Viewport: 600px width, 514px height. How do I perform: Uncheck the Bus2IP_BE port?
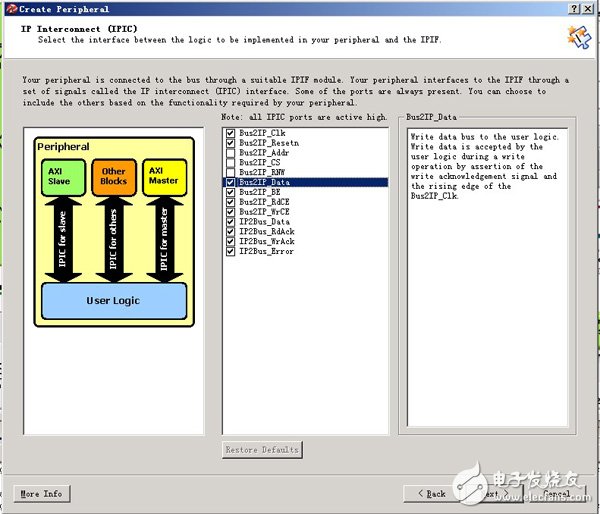point(231,192)
